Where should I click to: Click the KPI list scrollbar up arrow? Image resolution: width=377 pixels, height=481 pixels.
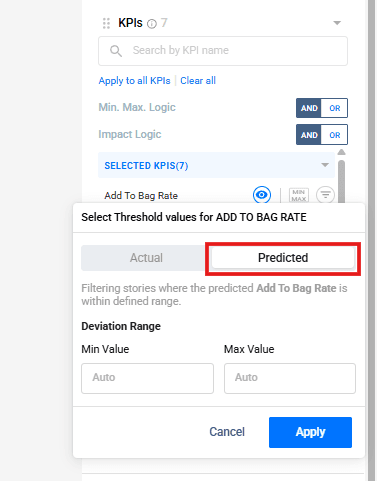click(x=341, y=152)
